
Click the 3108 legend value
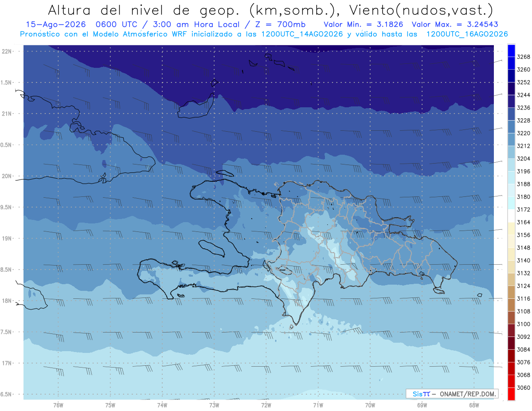point(524,311)
